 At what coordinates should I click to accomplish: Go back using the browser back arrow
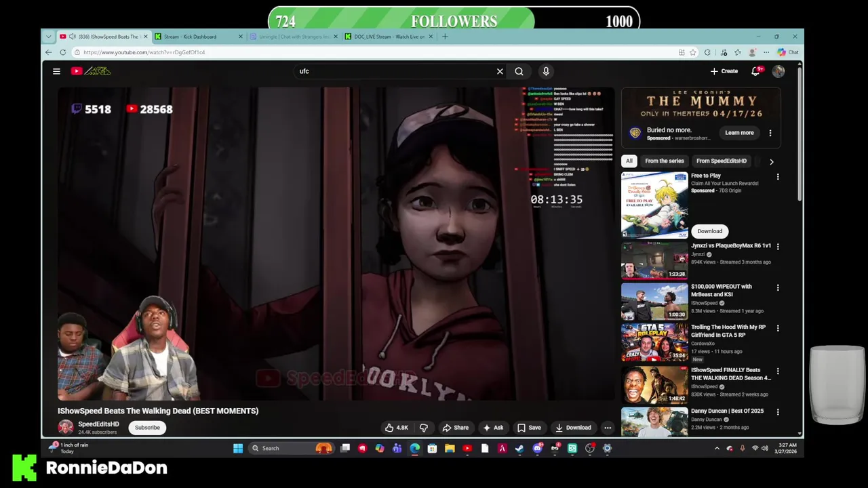pos(48,52)
